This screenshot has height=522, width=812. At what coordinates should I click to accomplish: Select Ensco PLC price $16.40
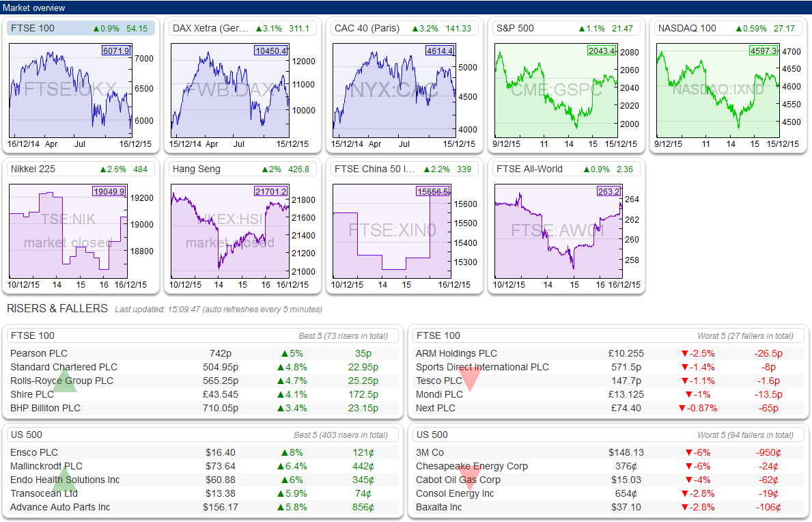221,452
